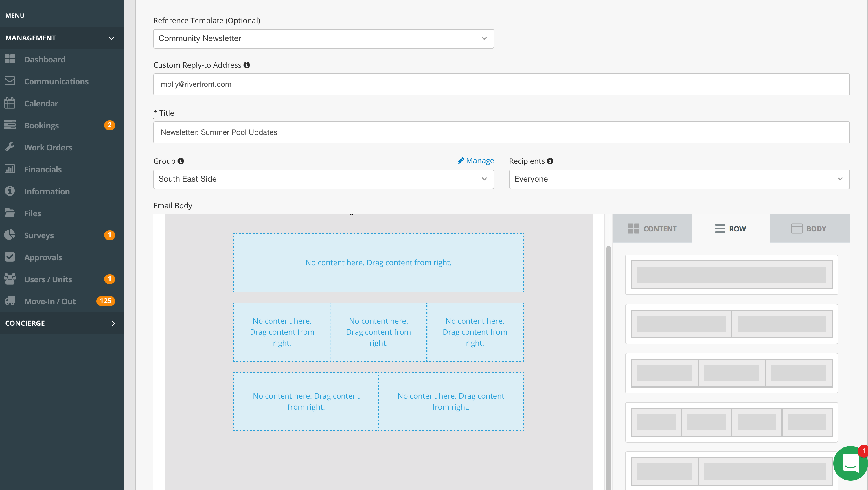Click in Custom Reply-to Address field
The image size is (868, 490).
501,84
